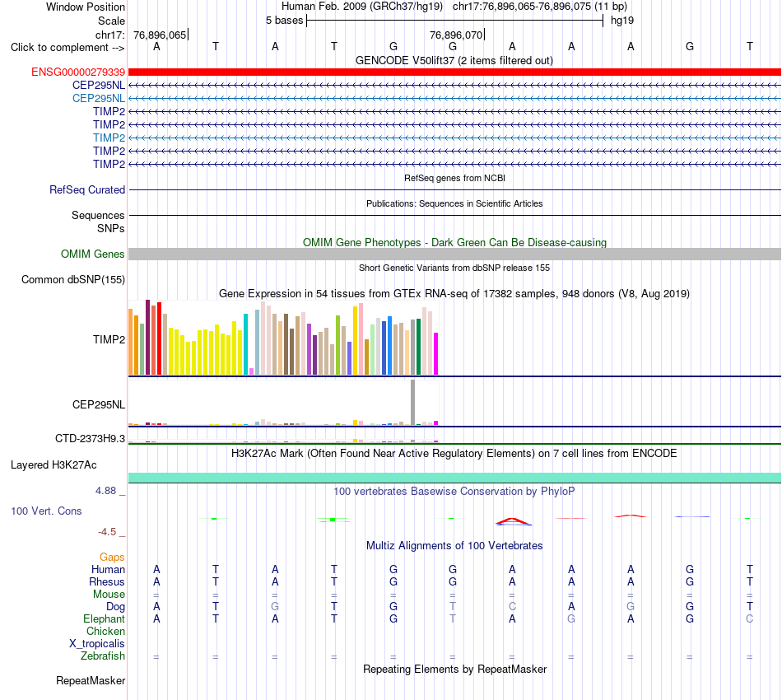The width and height of the screenshot is (782, 700).
Task: Click the SNPs track label
Action: (x=111, y=228)
